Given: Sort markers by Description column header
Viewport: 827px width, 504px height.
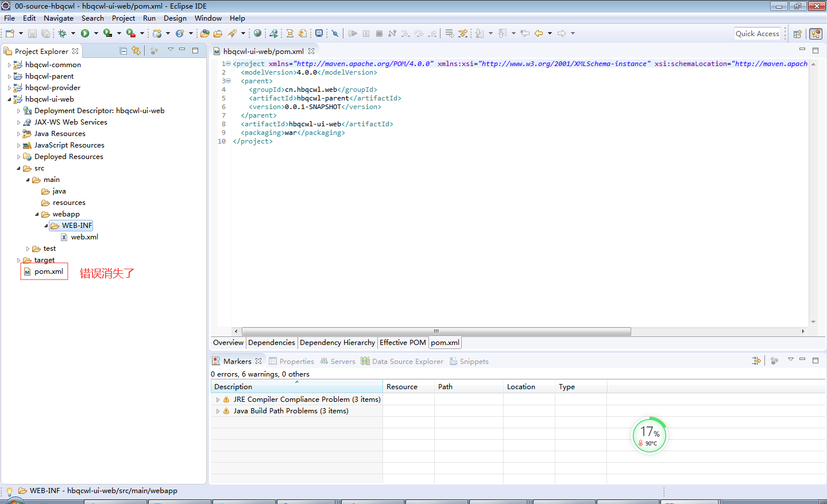Looking at the screenshot, I should pyautogui.click(x=297, y=387).
